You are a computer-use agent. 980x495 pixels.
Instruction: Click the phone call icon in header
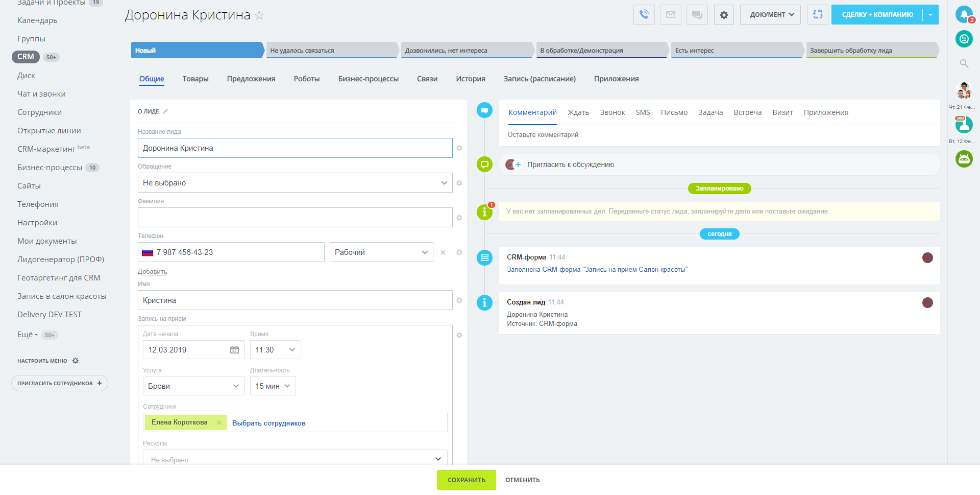pyautogui.click(x=644, y=15)
